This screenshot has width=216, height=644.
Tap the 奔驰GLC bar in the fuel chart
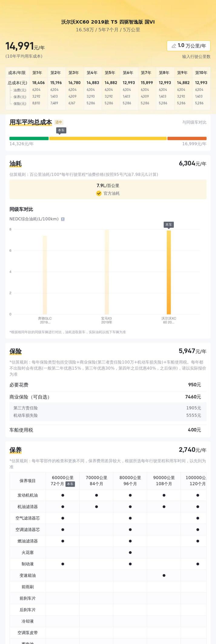coord(45,275)
